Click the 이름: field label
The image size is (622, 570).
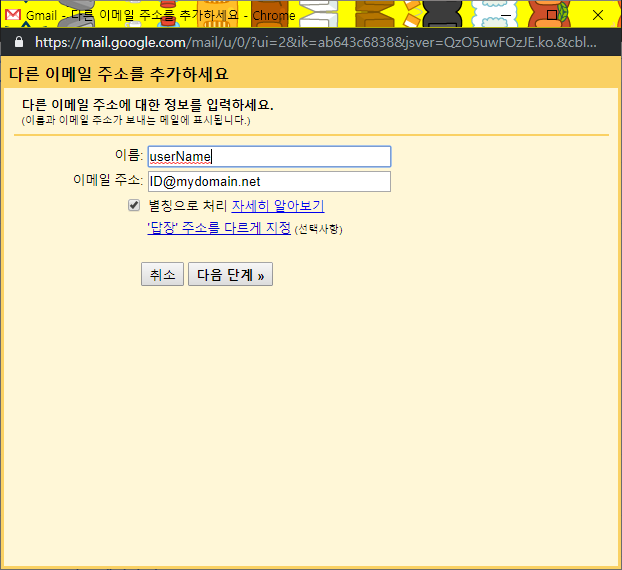[x=129, y=155]
